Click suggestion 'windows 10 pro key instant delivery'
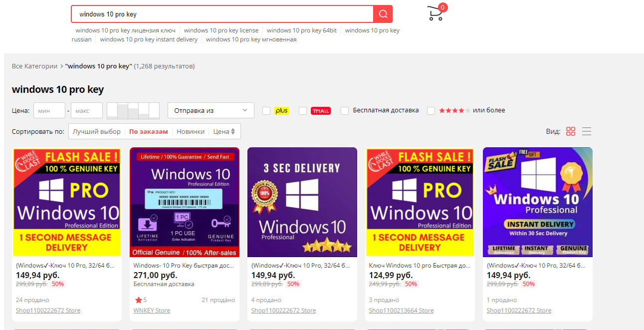 tap(149, 39)
